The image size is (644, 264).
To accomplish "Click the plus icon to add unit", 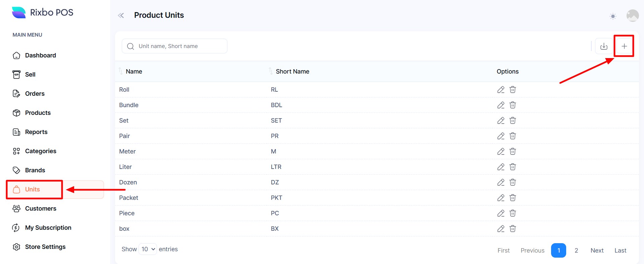I will 624,46.
